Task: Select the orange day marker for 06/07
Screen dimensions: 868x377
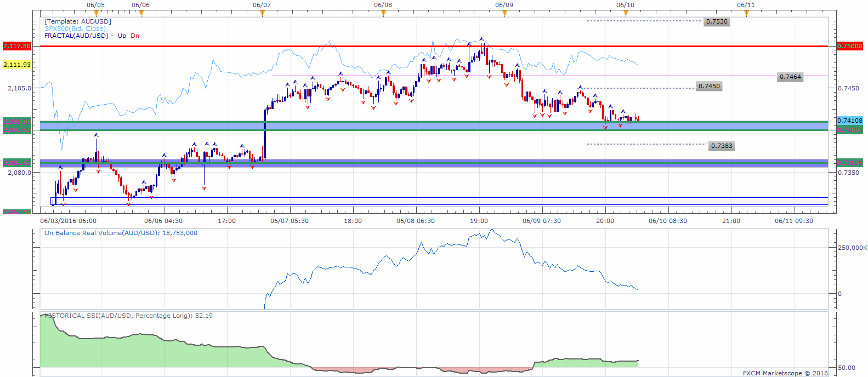Action: (262, 13)
